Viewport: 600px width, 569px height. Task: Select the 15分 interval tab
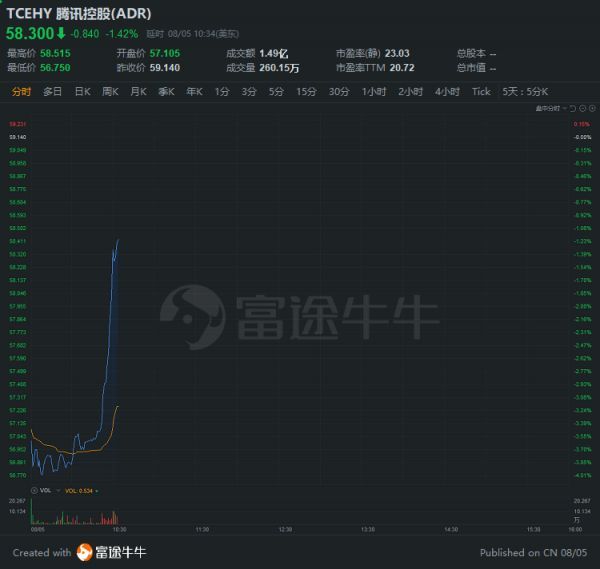pos(307,92)
